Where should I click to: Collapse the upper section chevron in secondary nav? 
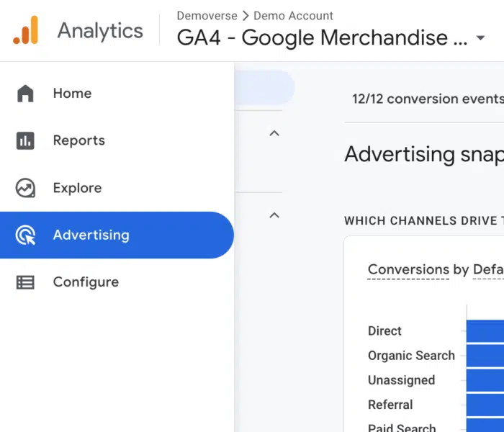click(x=274, y=133)
